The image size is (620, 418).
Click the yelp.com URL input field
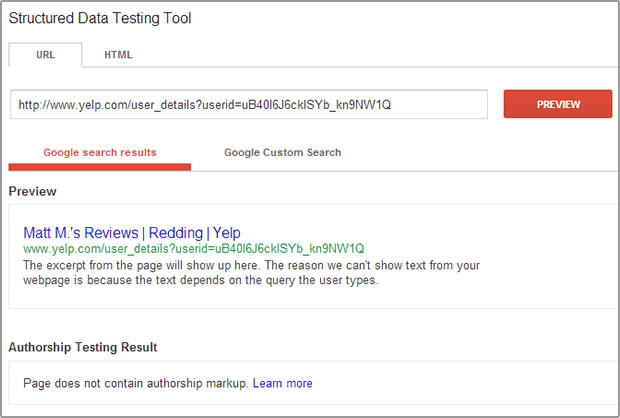coord(249,104)
